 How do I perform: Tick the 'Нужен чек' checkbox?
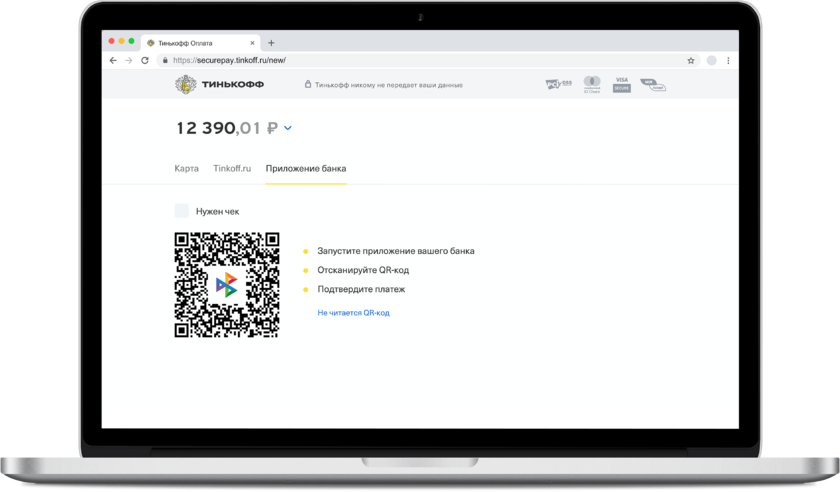coord(182,211)
